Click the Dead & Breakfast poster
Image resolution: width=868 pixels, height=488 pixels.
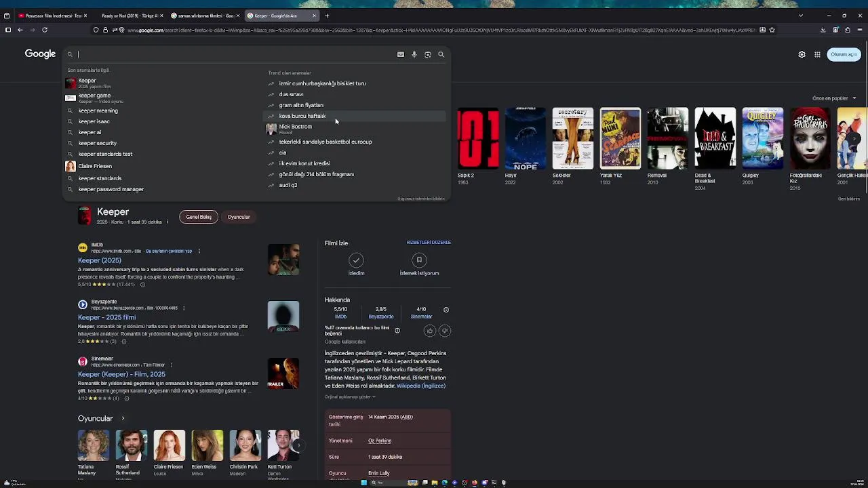pyautogui.click(x=715, y=138)
